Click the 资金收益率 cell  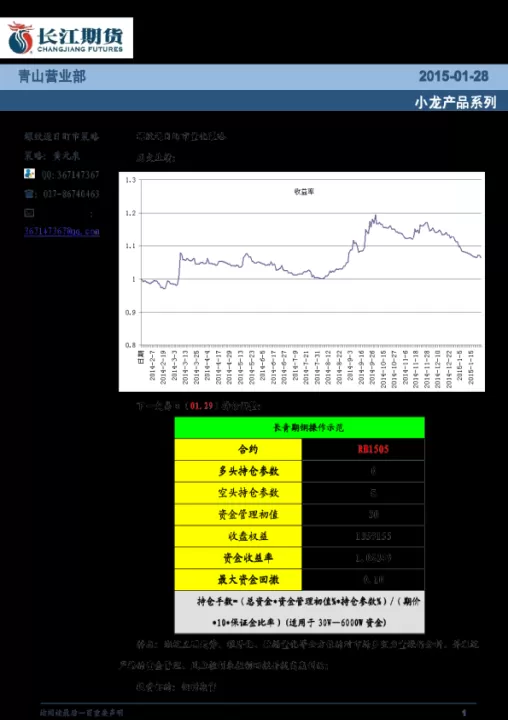(x=238, y=558)
